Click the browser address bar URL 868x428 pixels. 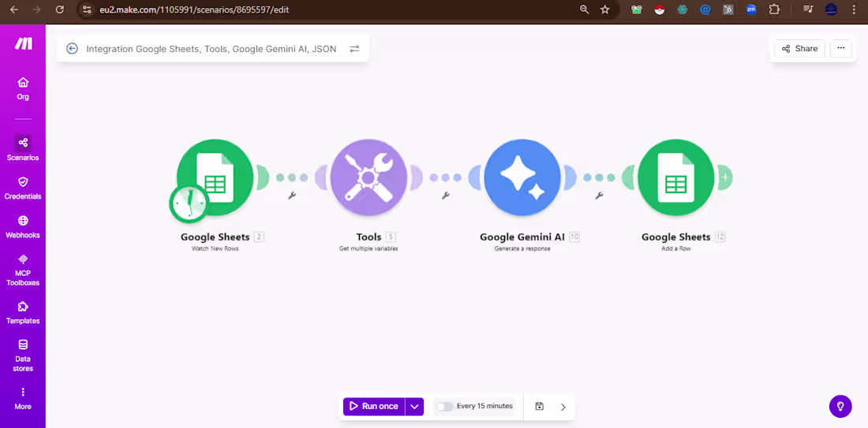point(194,10)
